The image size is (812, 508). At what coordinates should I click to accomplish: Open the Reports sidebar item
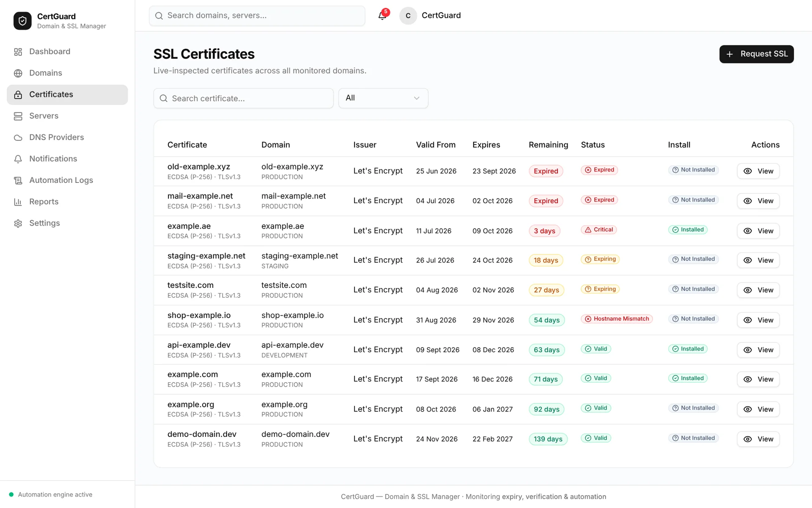pyautogui.click(x=67, y=202)
